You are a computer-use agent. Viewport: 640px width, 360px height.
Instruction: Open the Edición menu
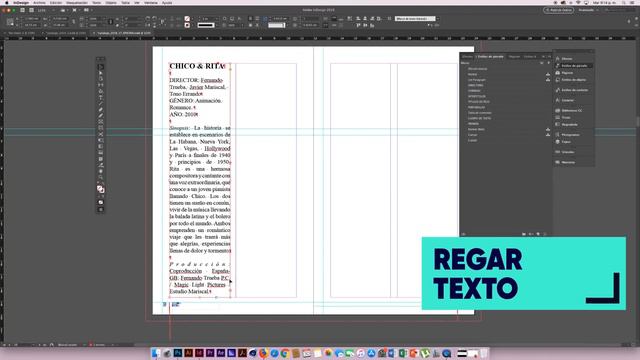(x=56, y=2)
